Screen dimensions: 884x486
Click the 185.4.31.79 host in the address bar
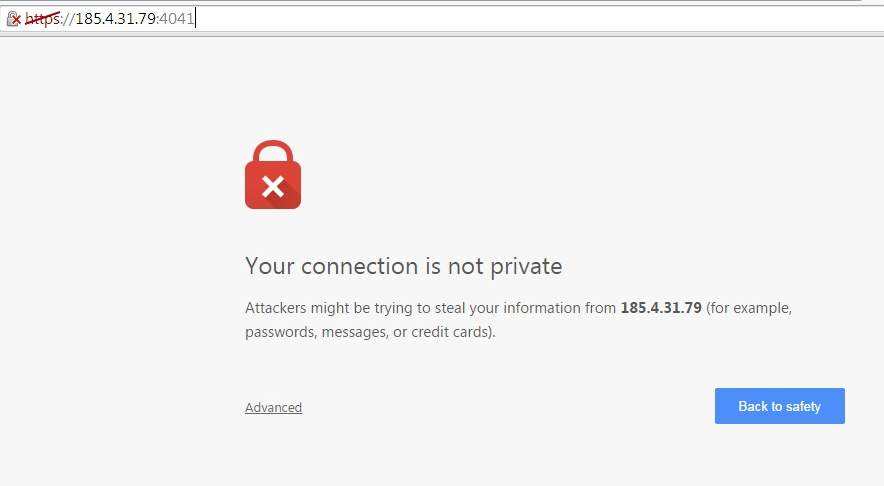(116, 19)
